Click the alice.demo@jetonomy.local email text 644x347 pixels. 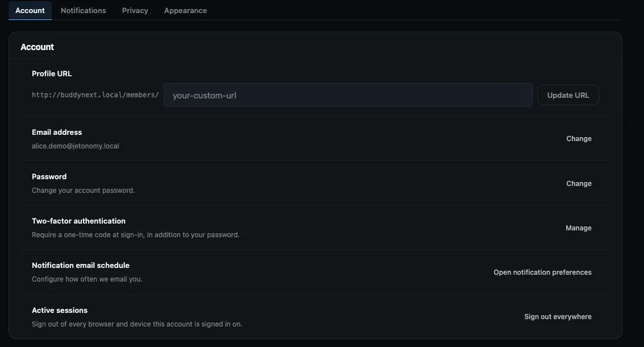[76, 146]
